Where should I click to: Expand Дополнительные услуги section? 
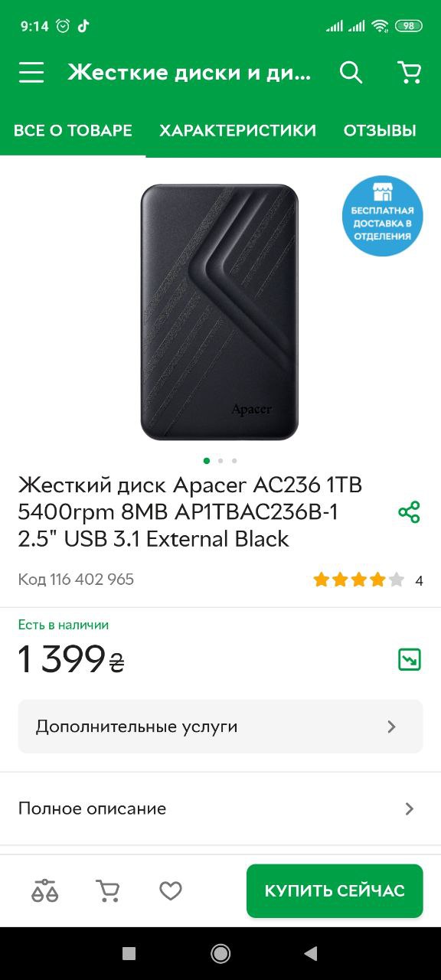click(x=220, y=727)
